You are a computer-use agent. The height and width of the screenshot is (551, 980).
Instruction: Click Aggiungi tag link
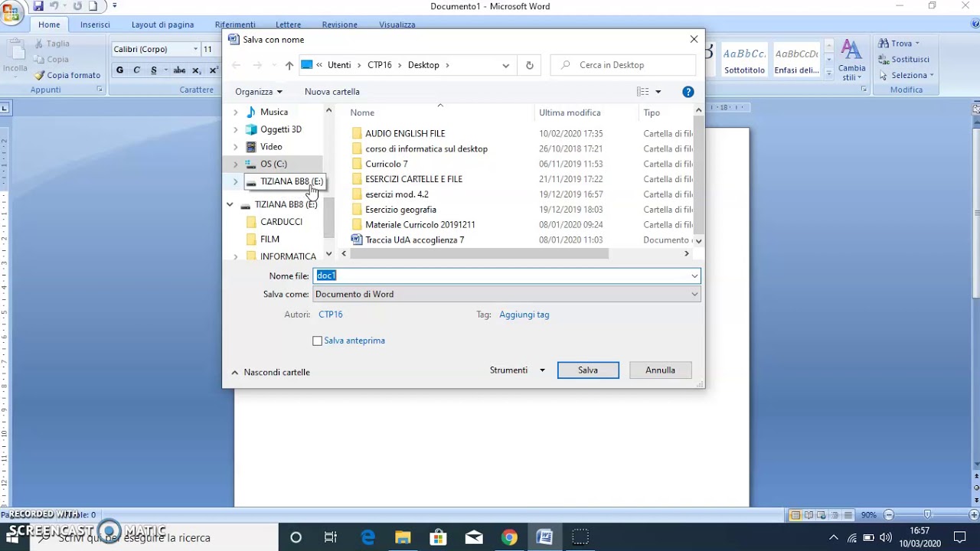524,315
